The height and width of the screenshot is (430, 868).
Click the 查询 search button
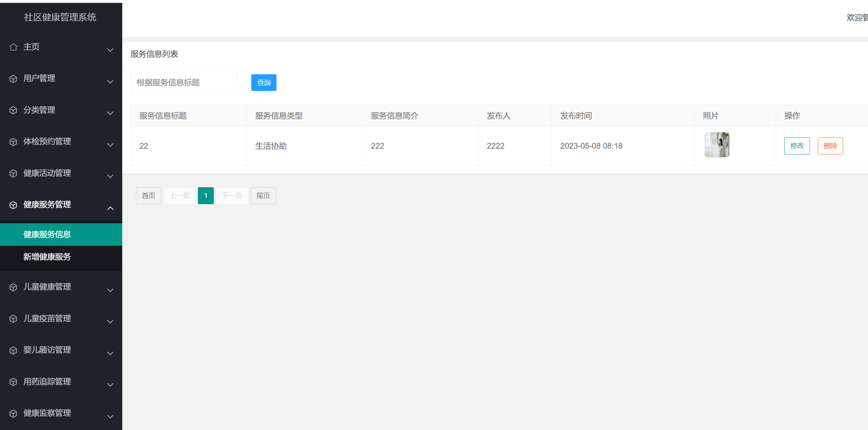[x=263, y=82]
